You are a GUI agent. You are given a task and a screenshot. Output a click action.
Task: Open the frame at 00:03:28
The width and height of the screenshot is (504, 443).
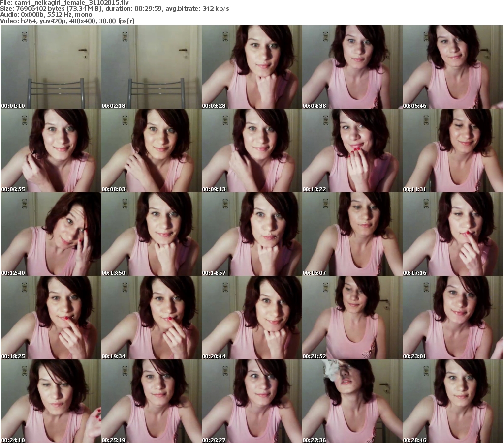coord(252,67)
